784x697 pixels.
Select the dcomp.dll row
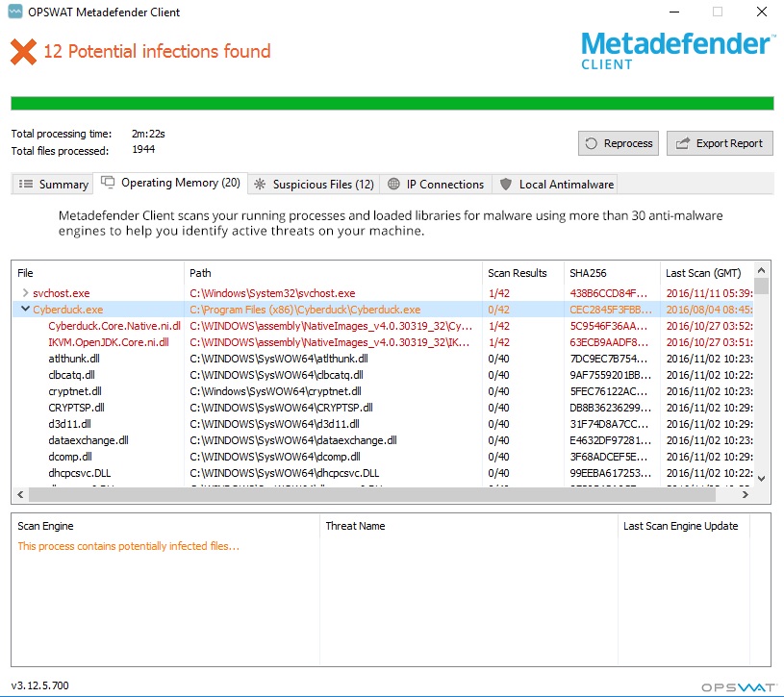(x=383, y=456)
